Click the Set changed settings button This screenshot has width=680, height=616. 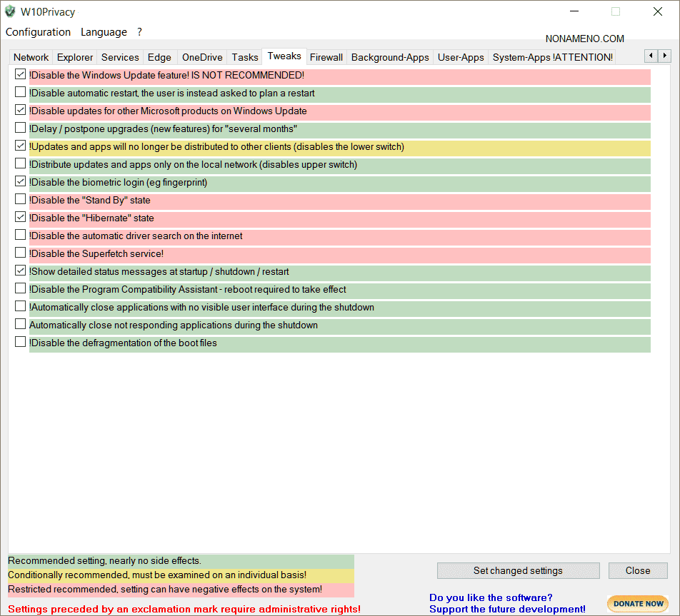(518, 570)
